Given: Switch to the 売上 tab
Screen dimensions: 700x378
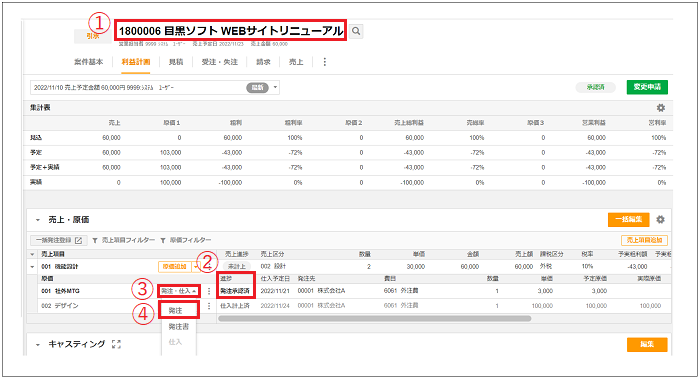Looking at the screenshot, I should [x=296, y=62].
